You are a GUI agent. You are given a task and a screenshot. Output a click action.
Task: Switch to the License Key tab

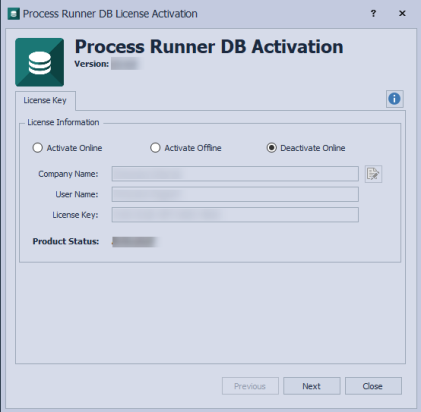[x=45, y=100]
